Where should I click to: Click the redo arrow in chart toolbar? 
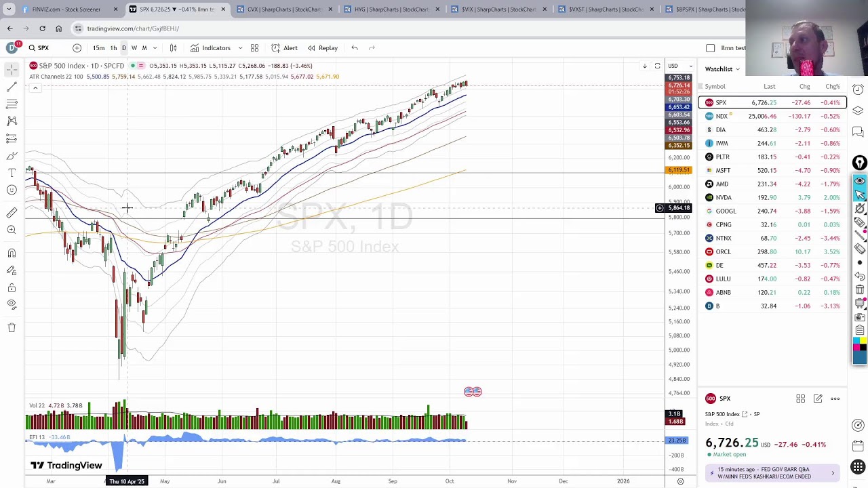pyautogui.click(x=372, y=48)
